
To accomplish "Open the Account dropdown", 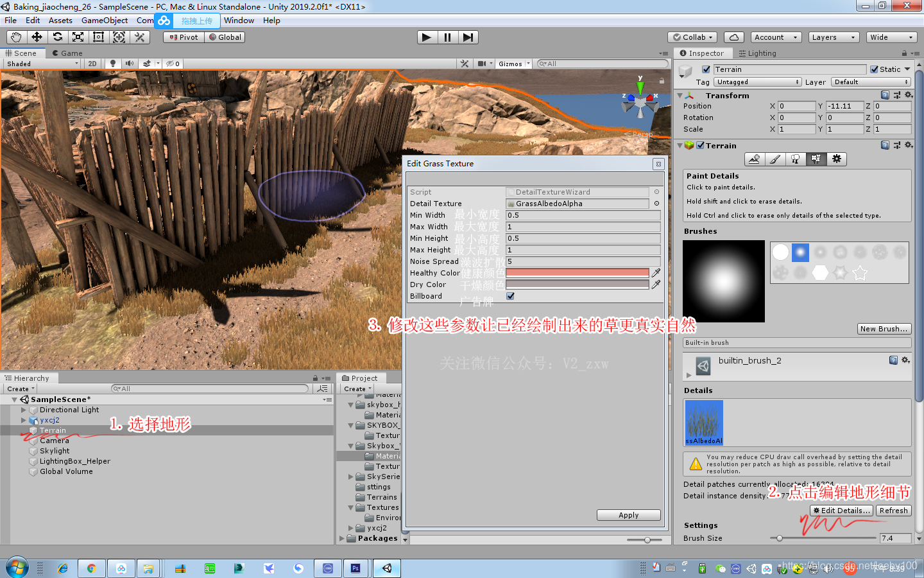I will (775, 37).
